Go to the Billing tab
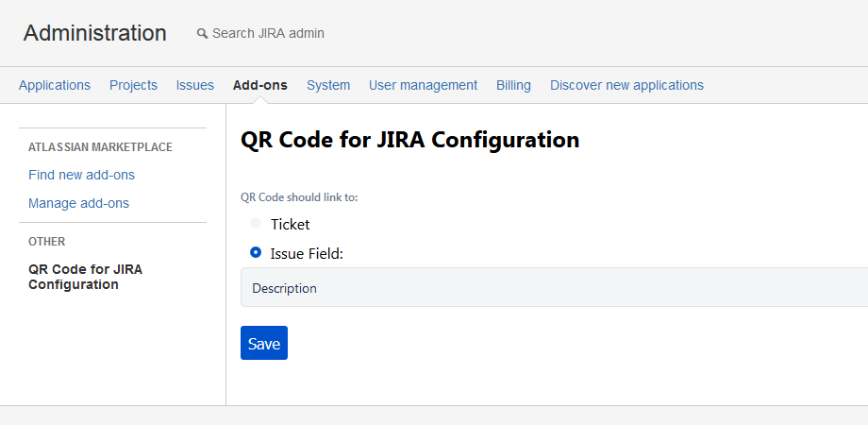868x425 pixels. click(513, 85)
